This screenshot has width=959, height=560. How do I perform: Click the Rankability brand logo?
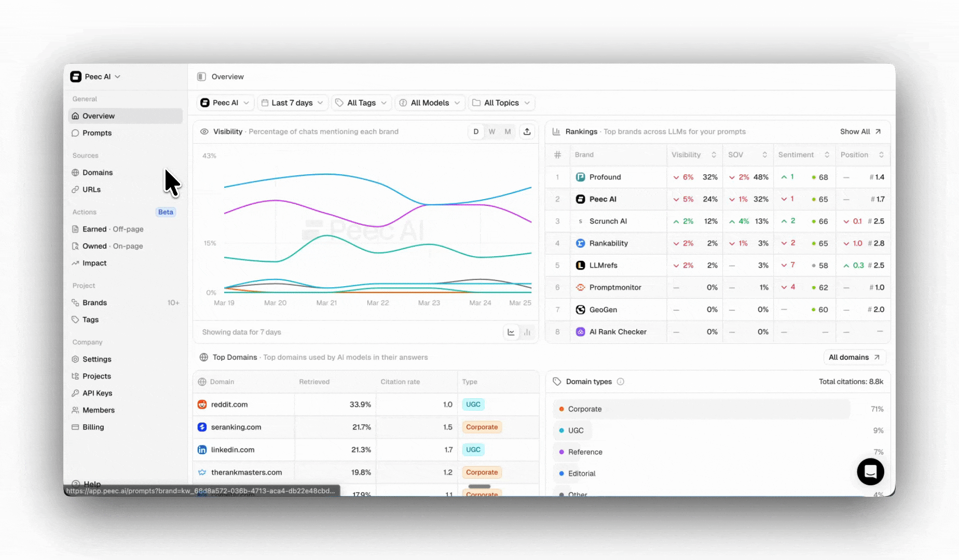click(581, 243)
